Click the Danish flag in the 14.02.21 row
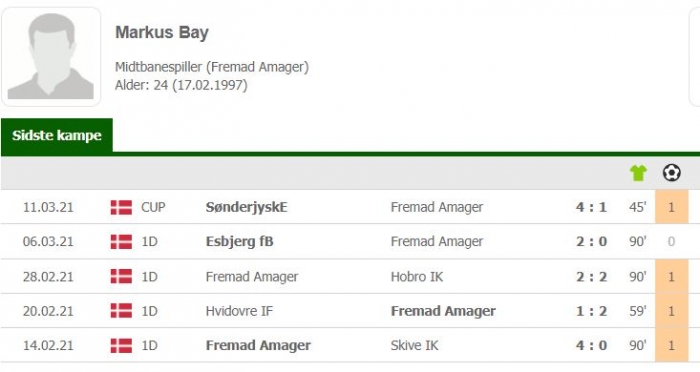 (x=121, y=345)
